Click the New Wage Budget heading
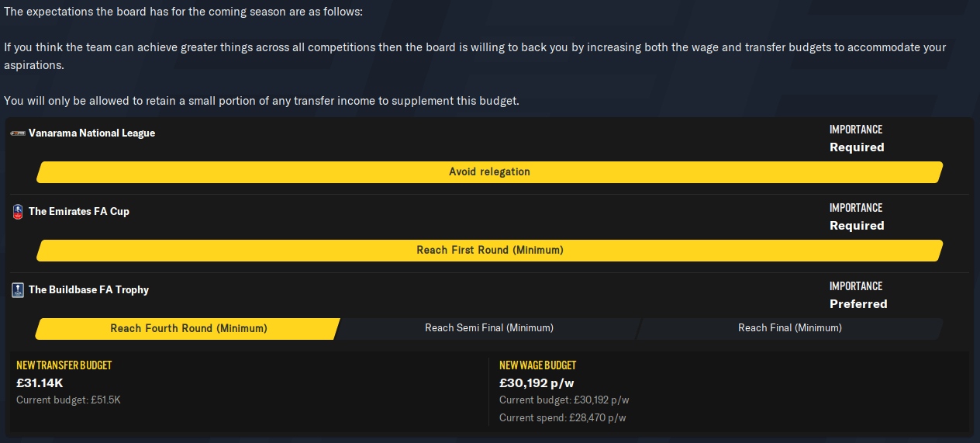The image size is (980, 443). 538,365
